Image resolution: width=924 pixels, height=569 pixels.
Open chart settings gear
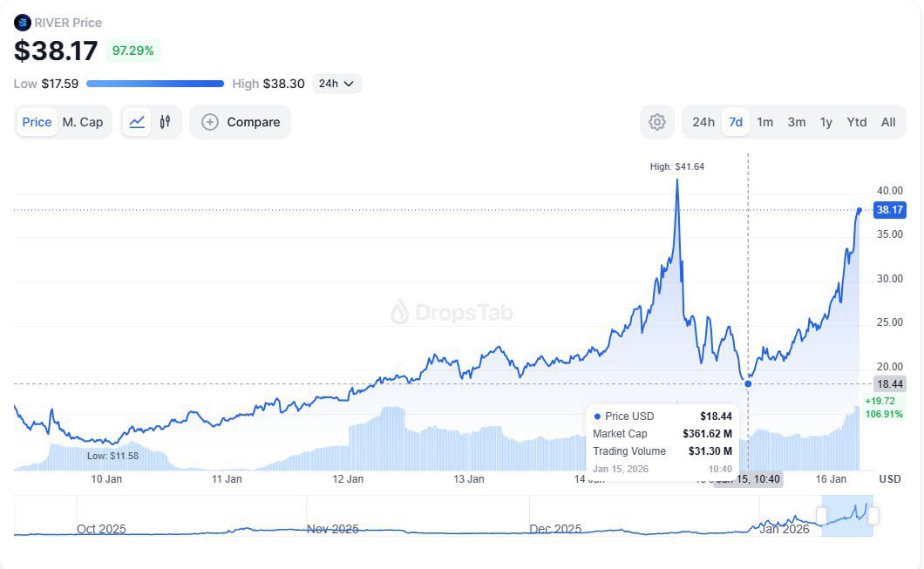tap(657, 122)
